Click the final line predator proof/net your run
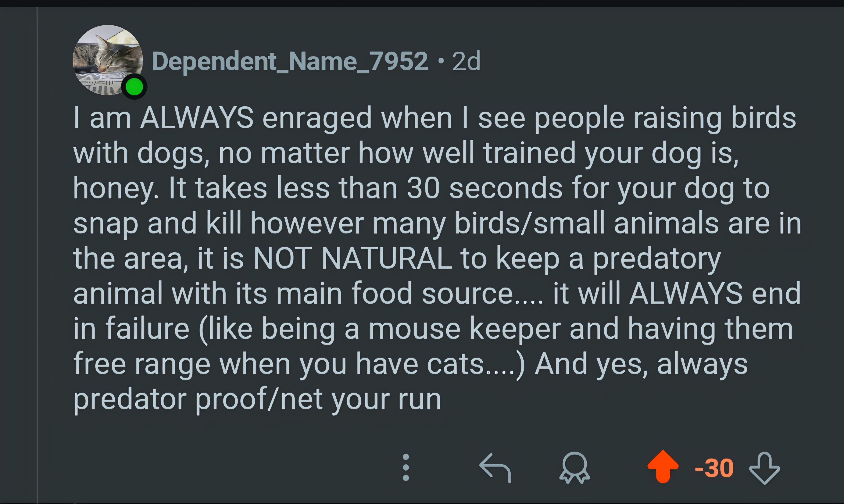Image resolution: width=844 pixels, height=504 pixels. [257, 400]
